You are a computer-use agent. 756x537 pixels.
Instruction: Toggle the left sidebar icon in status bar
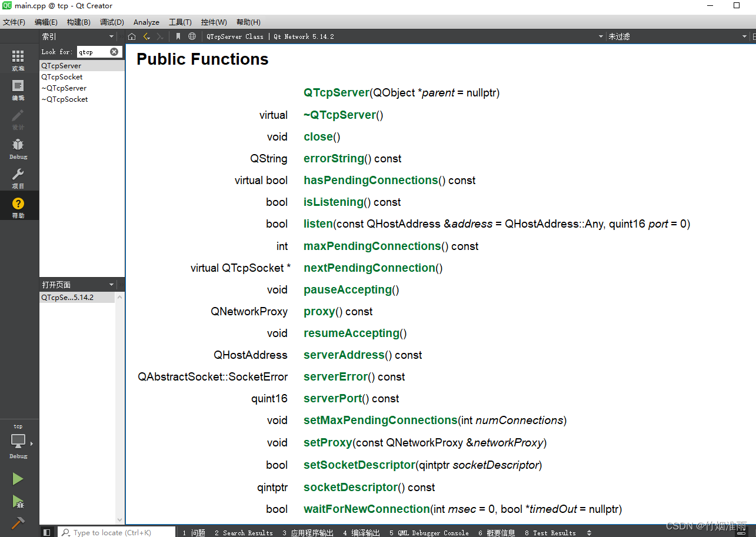pyautogui.click(x=47, y=532)
